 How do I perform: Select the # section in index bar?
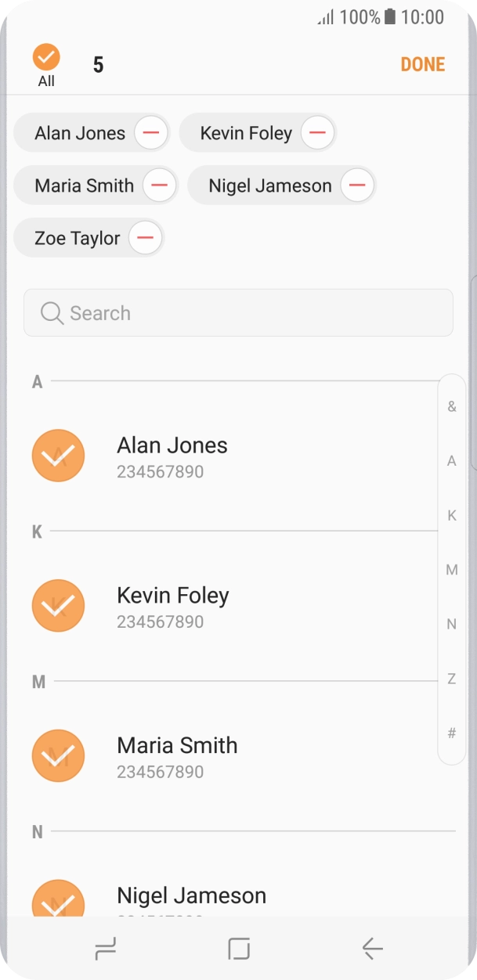point(452,733)
